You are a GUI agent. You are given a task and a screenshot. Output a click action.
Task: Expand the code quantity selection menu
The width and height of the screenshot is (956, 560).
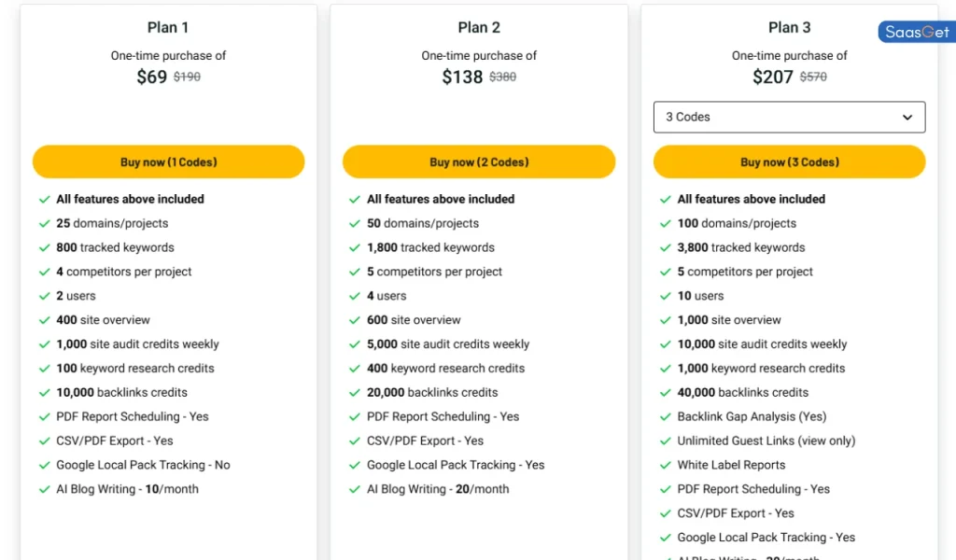coord(789,117)
